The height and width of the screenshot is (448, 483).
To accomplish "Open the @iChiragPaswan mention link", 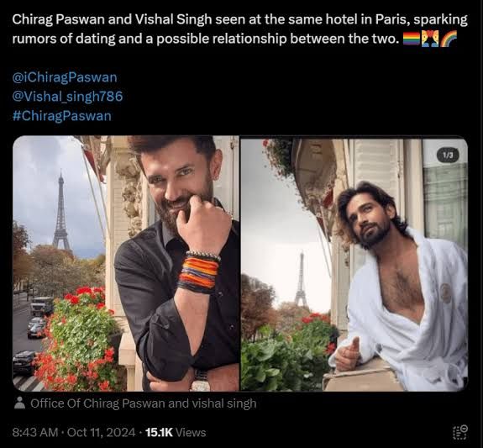I will click(x=65, y=77).
